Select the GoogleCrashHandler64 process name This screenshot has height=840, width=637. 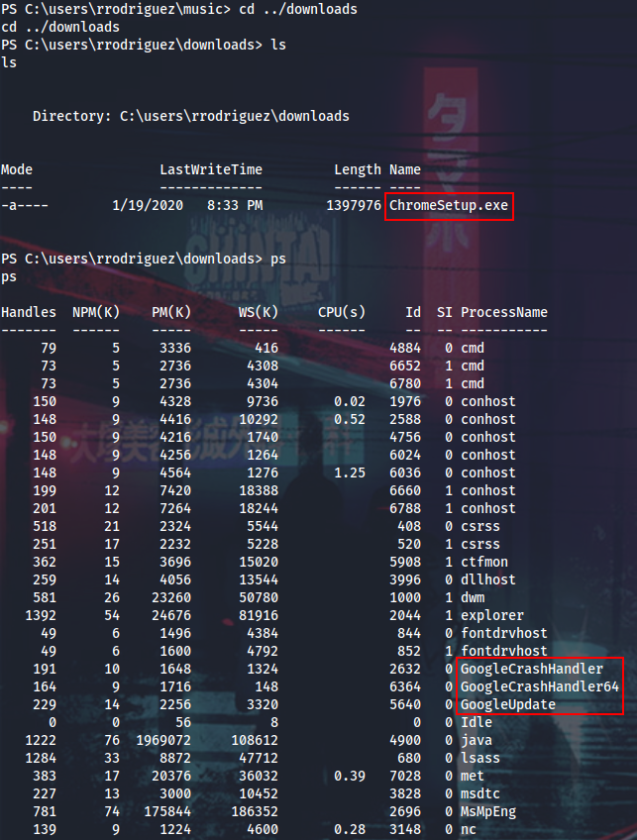539,686
